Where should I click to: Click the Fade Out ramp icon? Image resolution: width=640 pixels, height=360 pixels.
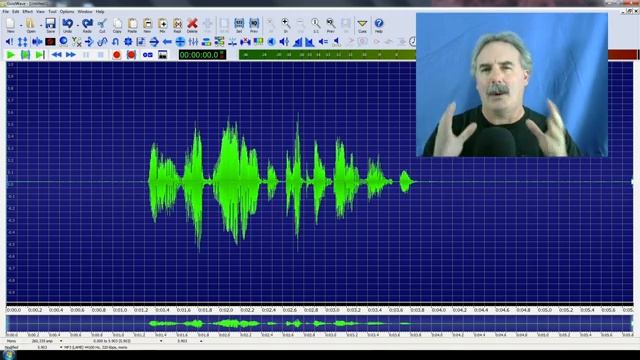point(310,42)
